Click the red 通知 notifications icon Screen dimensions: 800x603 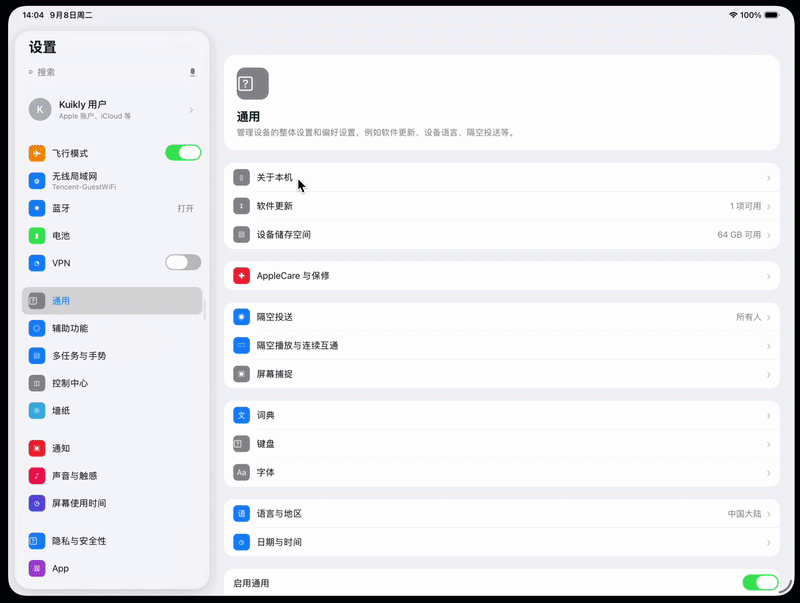(37, 448)
